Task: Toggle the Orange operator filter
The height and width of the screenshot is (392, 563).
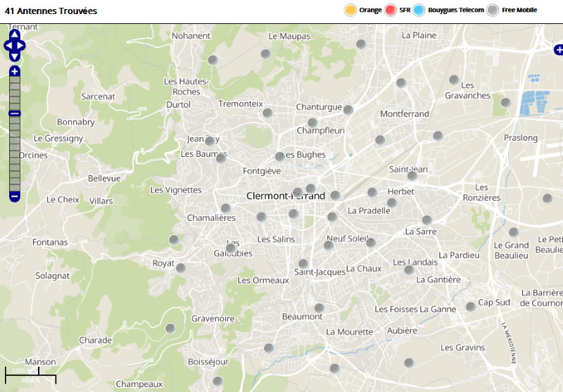Action: (x=350, y=10)
